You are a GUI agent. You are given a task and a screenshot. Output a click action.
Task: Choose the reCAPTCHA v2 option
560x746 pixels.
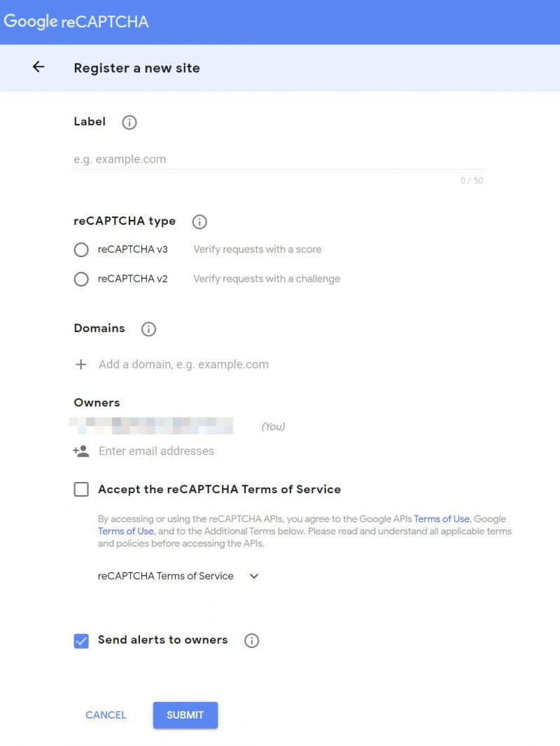[x=81, y=279]
